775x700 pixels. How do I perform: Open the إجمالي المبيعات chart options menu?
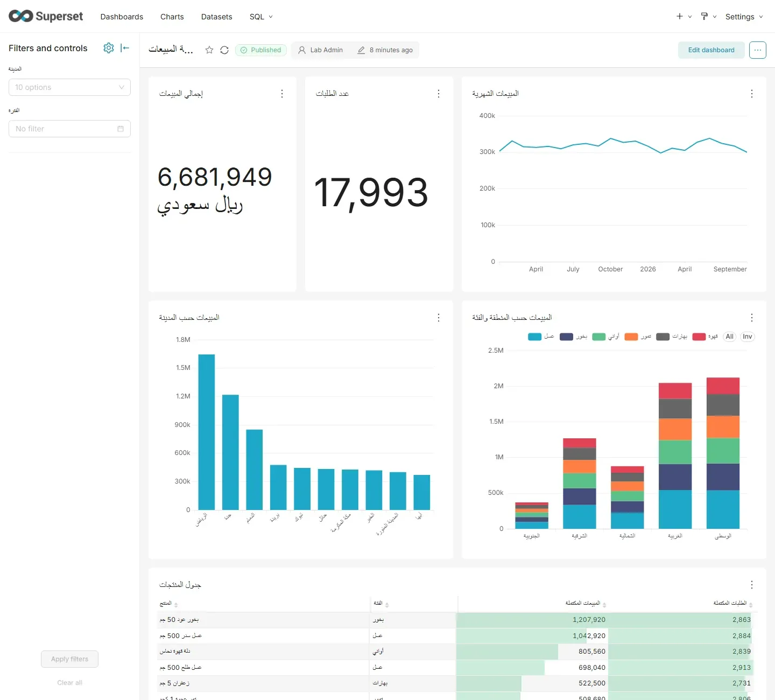(x=282, y=94)
